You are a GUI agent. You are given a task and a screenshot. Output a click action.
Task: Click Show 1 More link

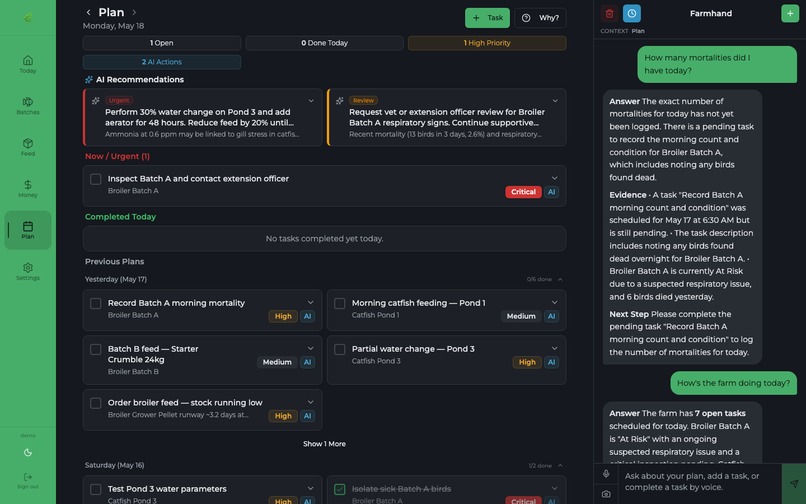[324, 444]
